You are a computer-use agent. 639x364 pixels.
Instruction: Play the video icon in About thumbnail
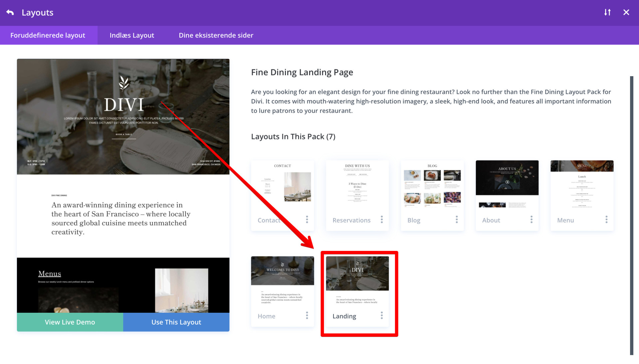pyautogui.click(x=507, y=182)
